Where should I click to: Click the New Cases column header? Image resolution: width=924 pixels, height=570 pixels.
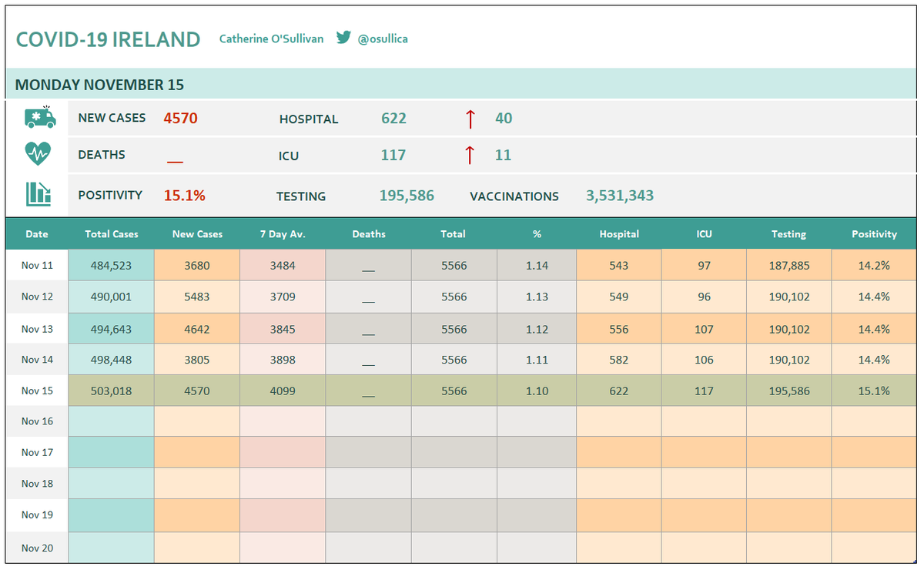click(x=197, y=234)
